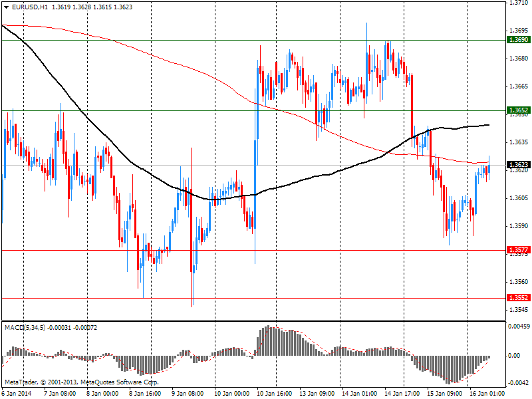532x399 pixels.
Task: Click the 1.3695 price scale value
Action: click(519, 30)
